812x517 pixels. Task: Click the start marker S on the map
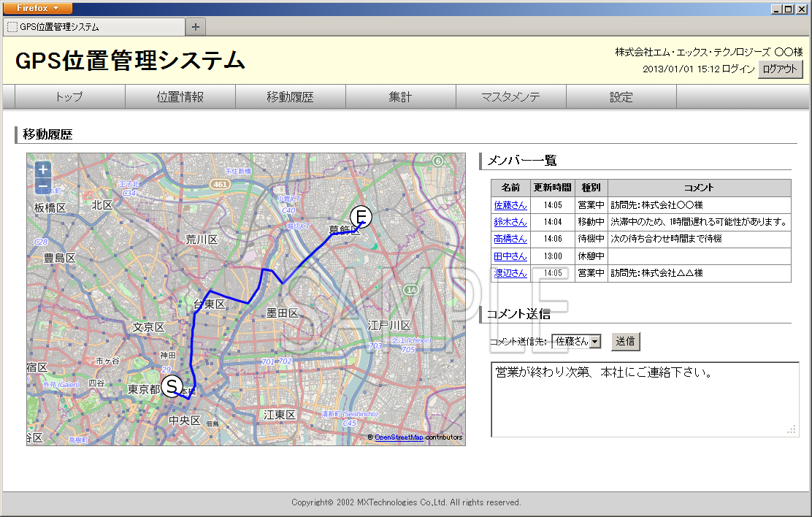coord(172,386)
